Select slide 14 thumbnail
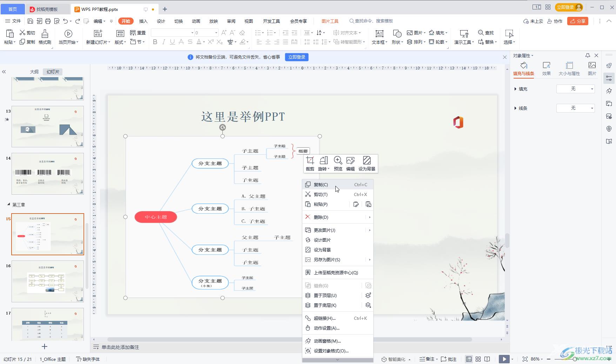 tap(48, 174)
